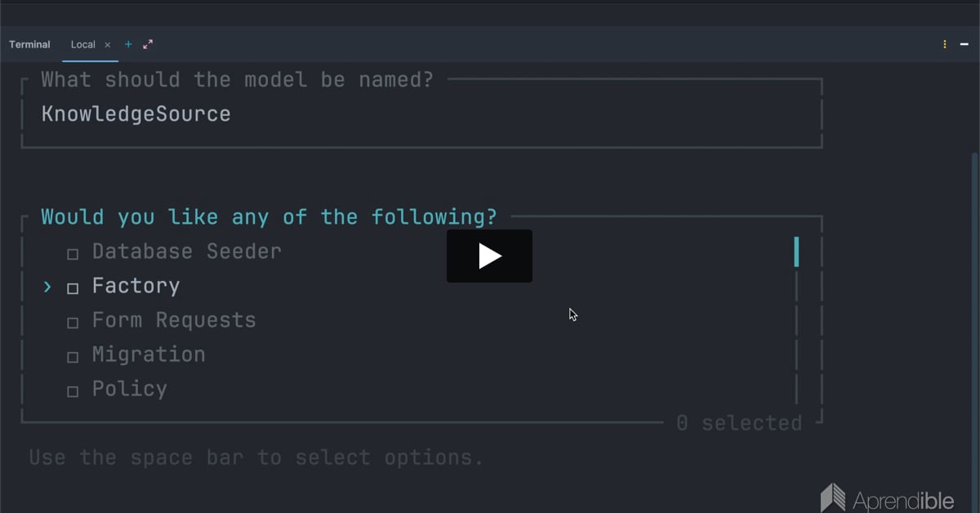The width and height of the screenshot is (980, 513).
Task: Toggle the Database Seeder checkbox
Action: (73, 254)
